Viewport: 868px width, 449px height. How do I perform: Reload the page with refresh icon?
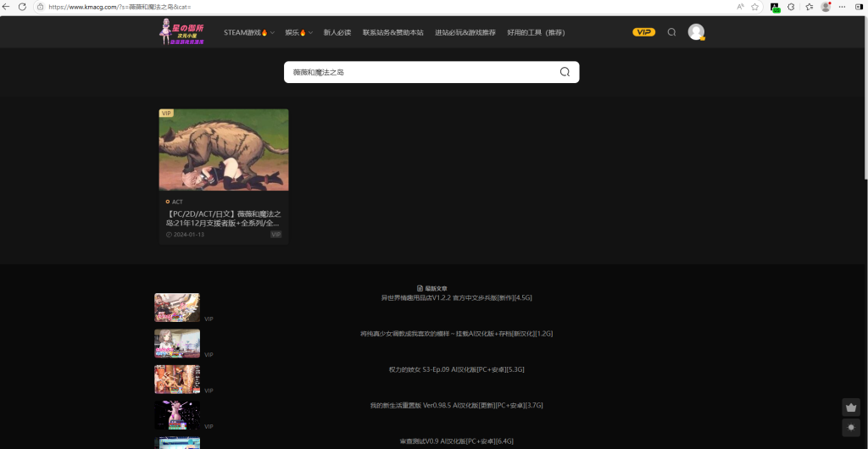click(x=22, y=7)
